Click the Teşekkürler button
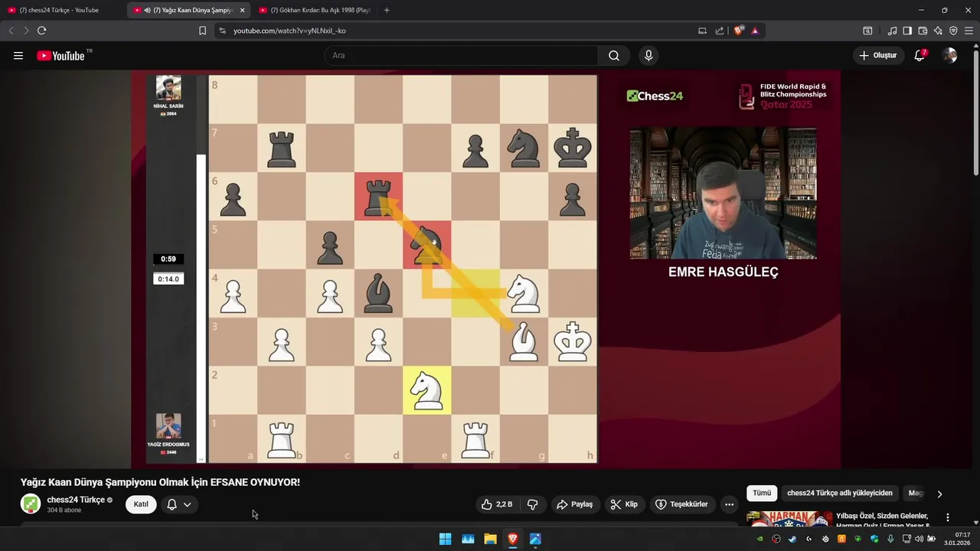 tap(681, 504)
